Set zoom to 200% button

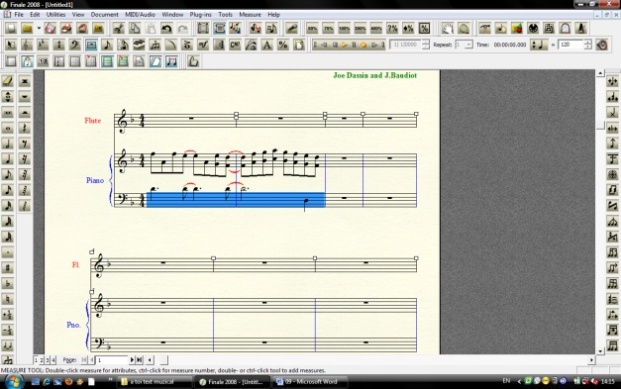pos(360,28)
